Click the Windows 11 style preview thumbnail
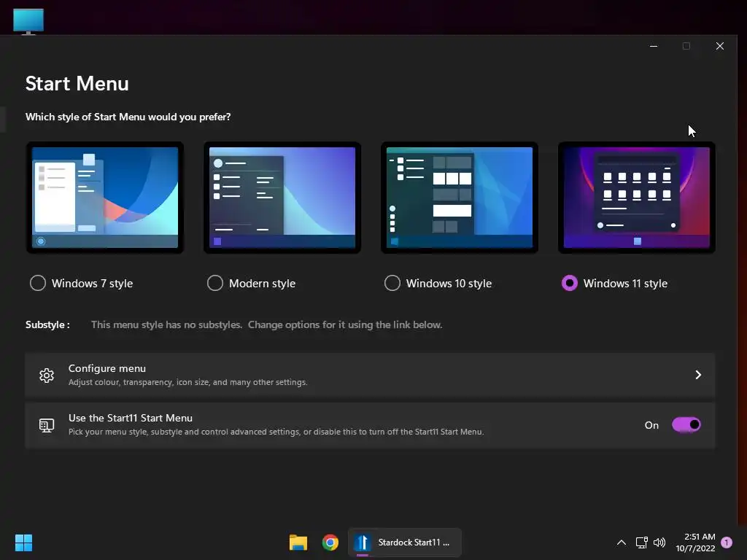Screen dimensions: 747x560 point(636,197)
